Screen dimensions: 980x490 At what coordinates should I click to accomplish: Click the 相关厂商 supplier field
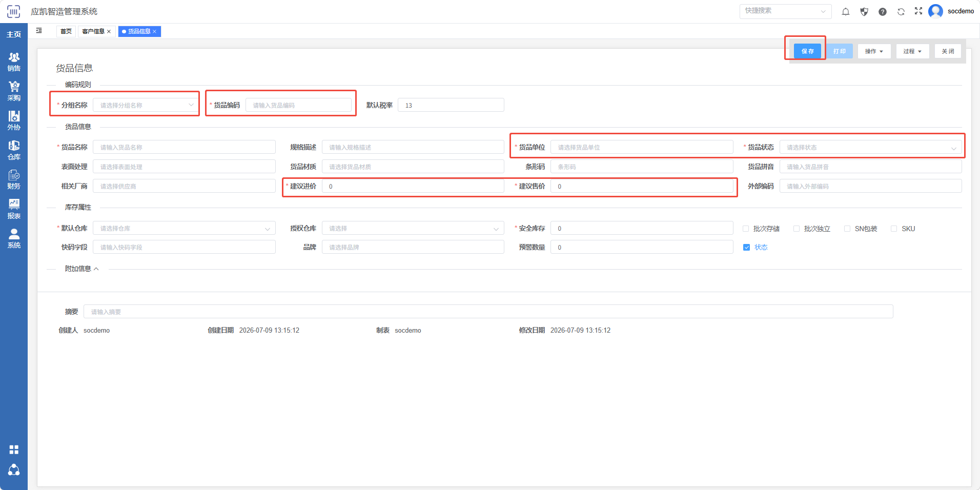(184, 186)
